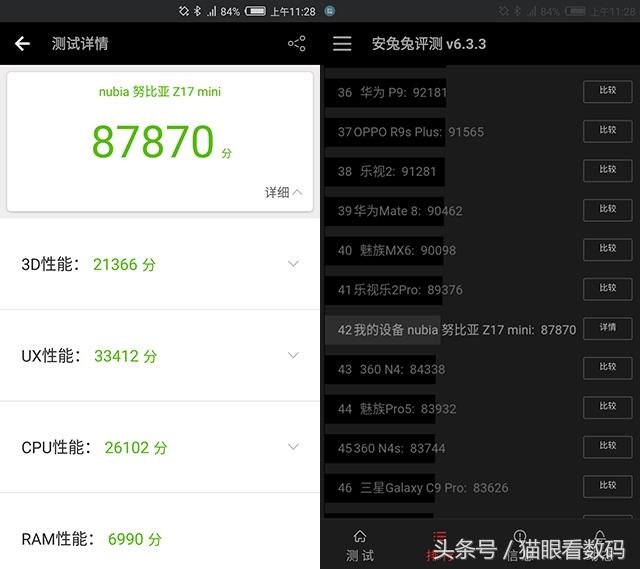
Task: Select ranking row 41 乐视乐2Pro: 89376
Action: (x=478, y=290)
